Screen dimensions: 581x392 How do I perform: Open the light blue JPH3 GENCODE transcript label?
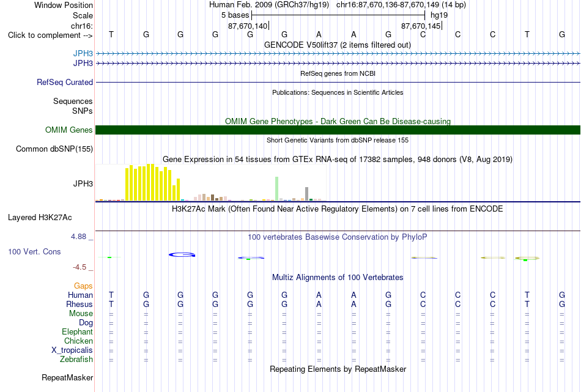83,53
